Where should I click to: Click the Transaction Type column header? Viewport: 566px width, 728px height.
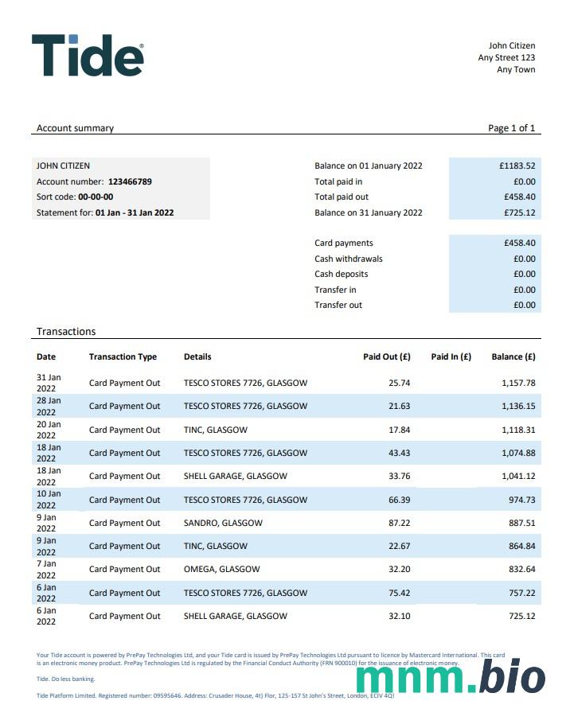tap(123, 356)
